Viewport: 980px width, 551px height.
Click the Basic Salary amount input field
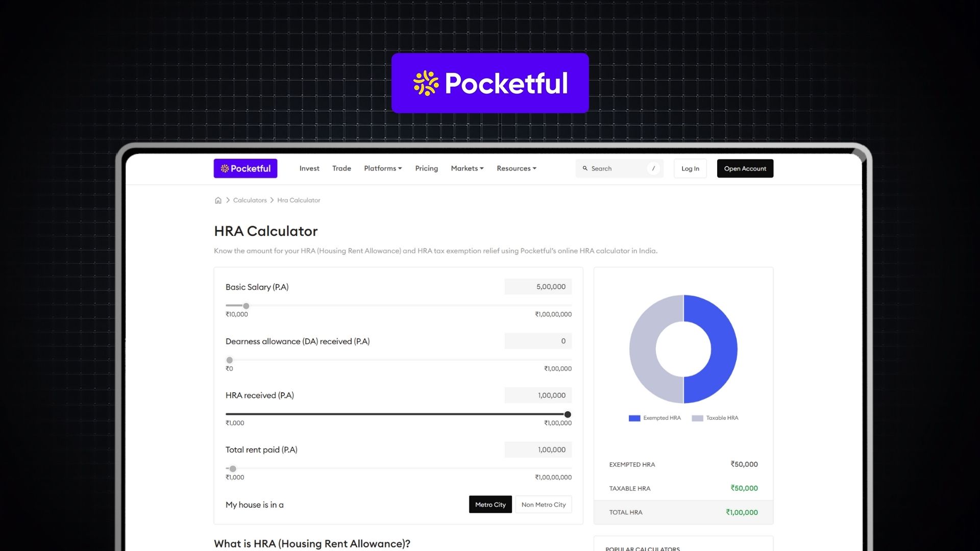click(538, 287)
